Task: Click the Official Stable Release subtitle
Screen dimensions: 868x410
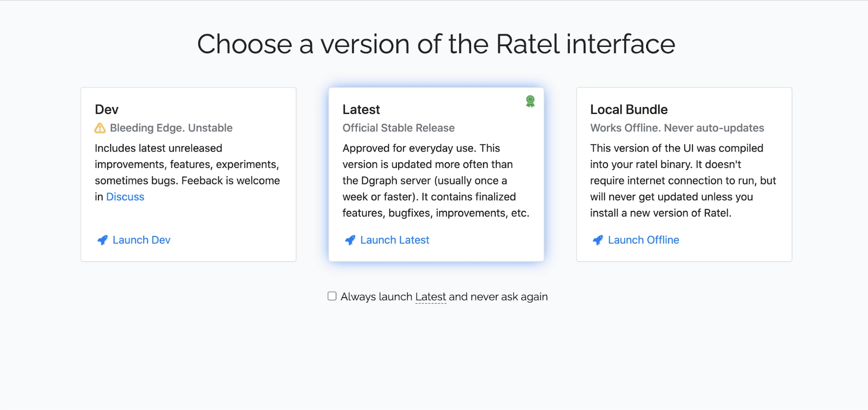Action: (x=399, y=128)
